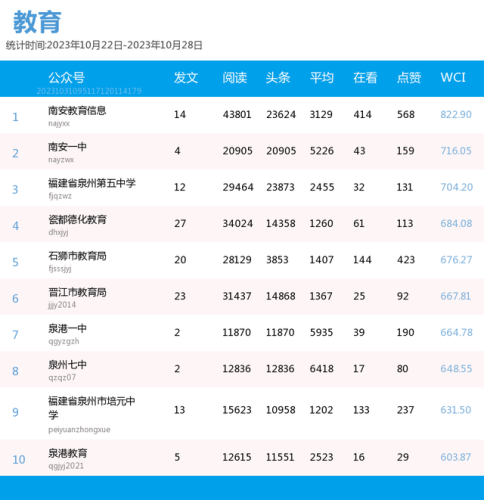Click the reading count 29464
484x500 pixels.
pos(238,187)
